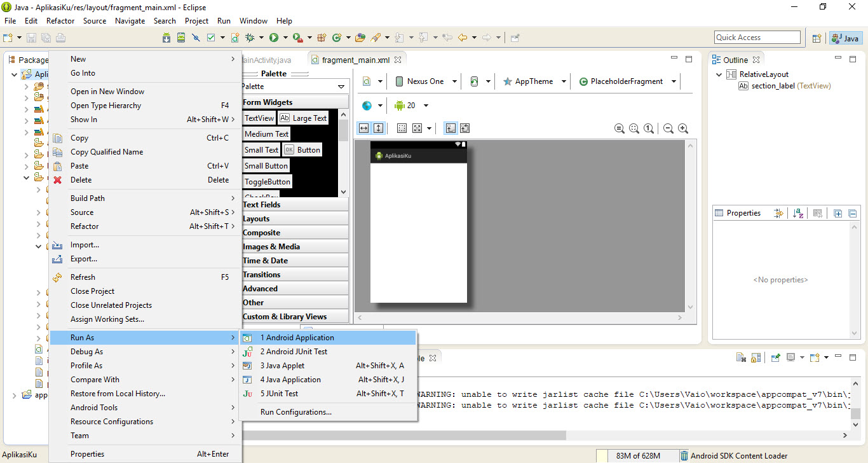Choose 'Run Configurations...' in the submenu

pos(296,412)
